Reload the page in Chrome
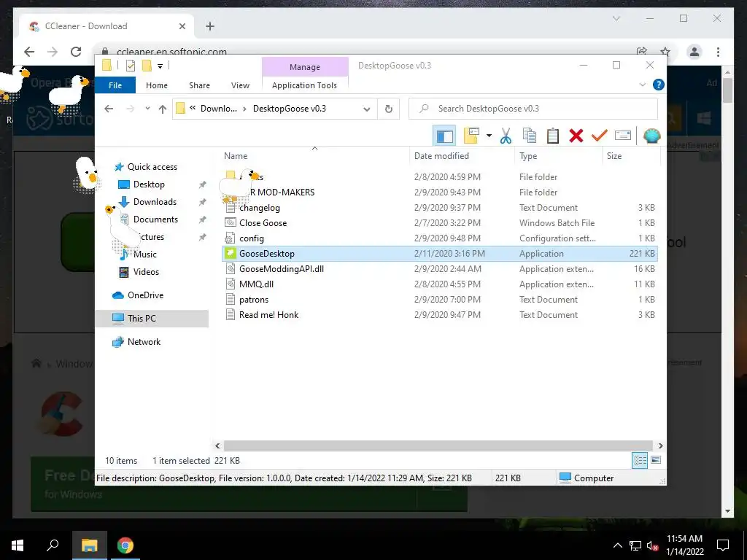 (x=76, y=52)
